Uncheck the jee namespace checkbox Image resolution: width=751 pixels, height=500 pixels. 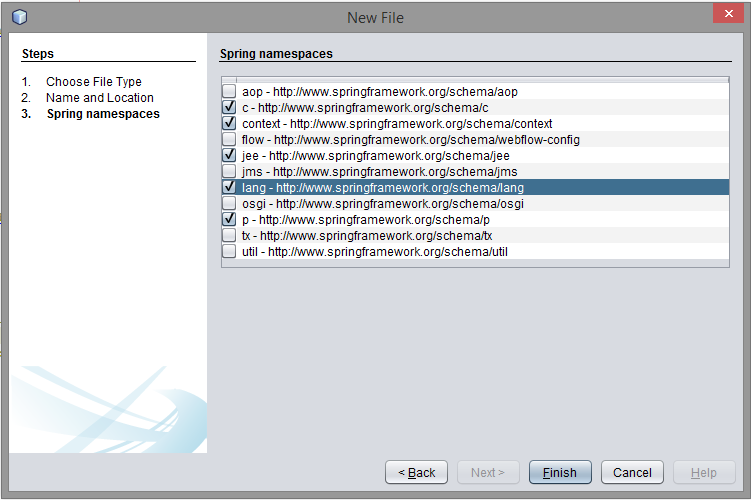pyautogui.click(x=229, y=155)
